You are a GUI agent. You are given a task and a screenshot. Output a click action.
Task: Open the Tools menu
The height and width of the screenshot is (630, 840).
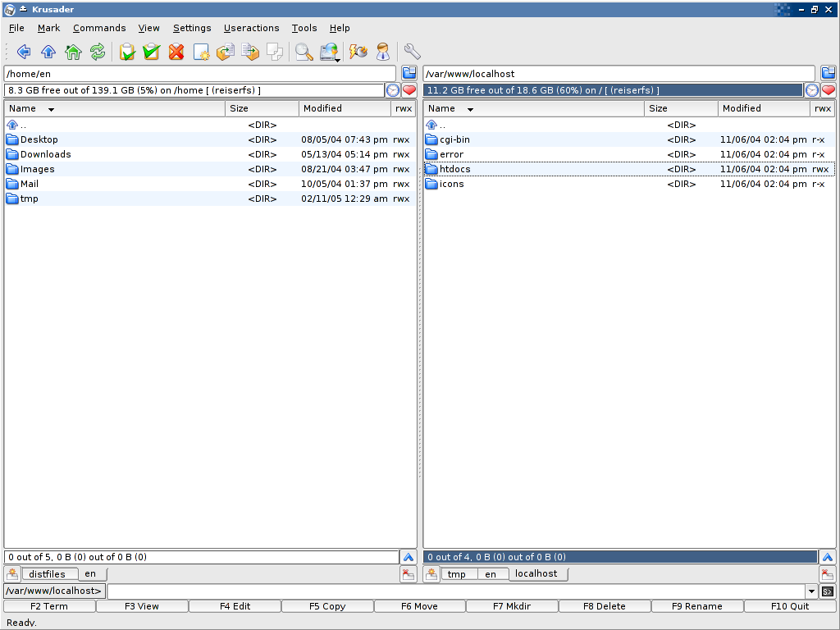(x=304, y=28)
